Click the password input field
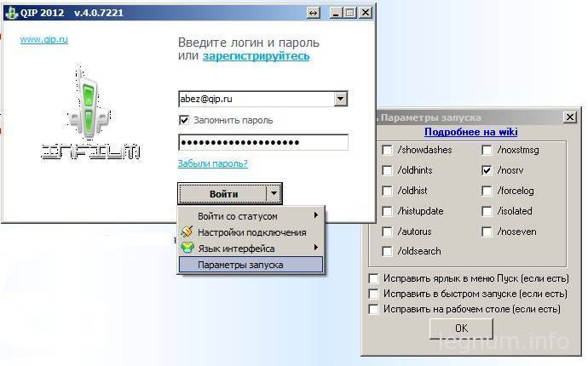Viewport: 588px width, 366px height. point(263,142)
